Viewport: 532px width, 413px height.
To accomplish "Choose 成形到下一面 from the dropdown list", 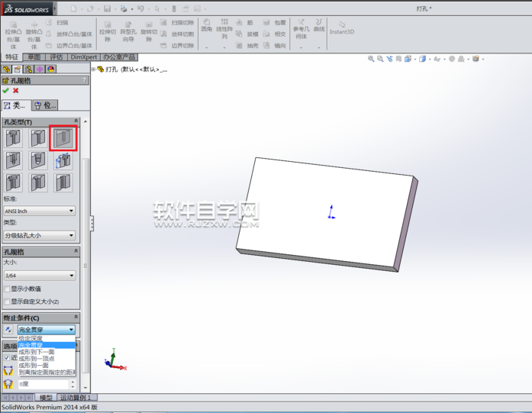I will pyautogui.click(x=47, y=352).
